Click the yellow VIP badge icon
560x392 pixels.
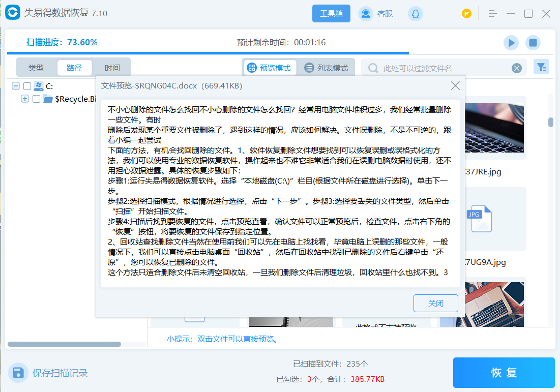pos(466,14)
